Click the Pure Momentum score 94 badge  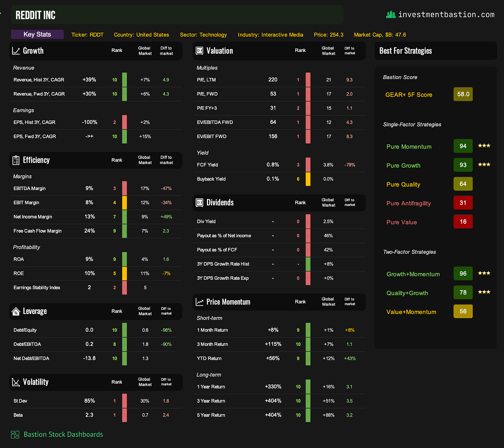[463, 146]
